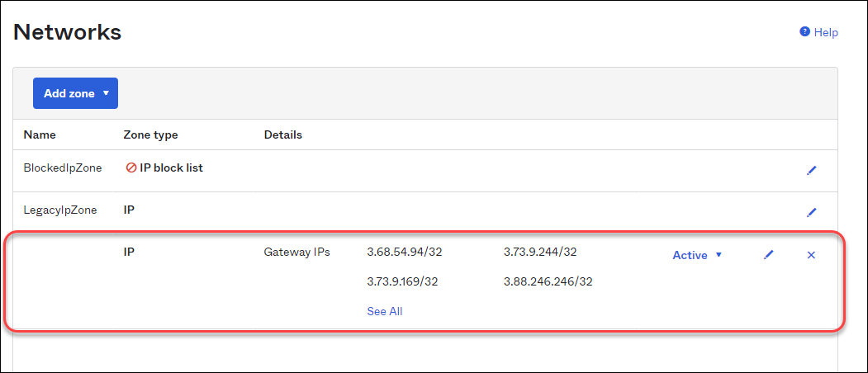Expand the Active status dropdown
Screen dimensions: 868x373
[x=697, y=256]
